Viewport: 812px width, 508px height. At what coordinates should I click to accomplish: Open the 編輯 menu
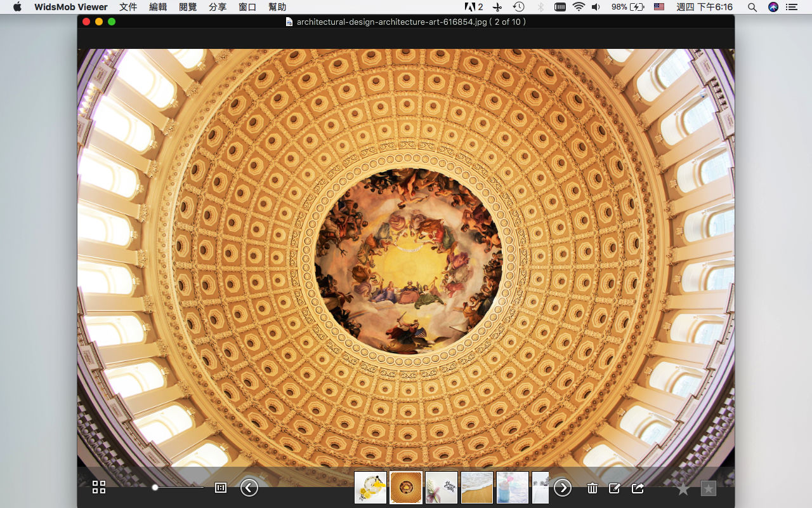click(158, 7)
